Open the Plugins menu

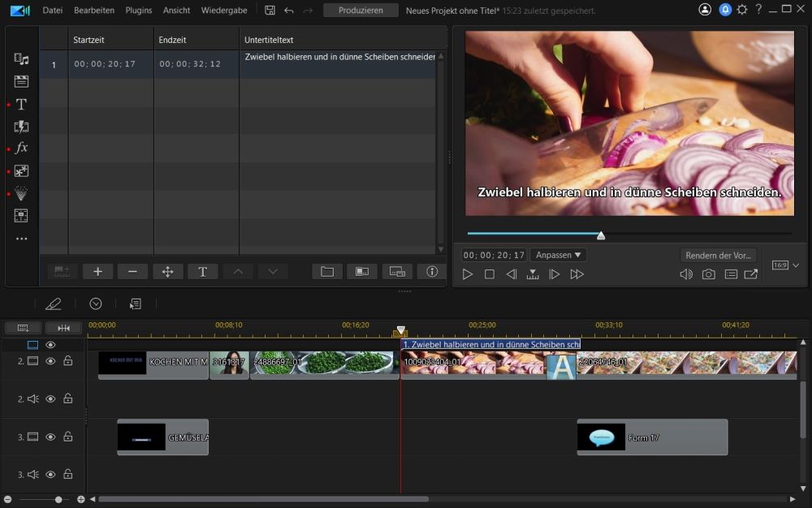[x=139, y=11]
